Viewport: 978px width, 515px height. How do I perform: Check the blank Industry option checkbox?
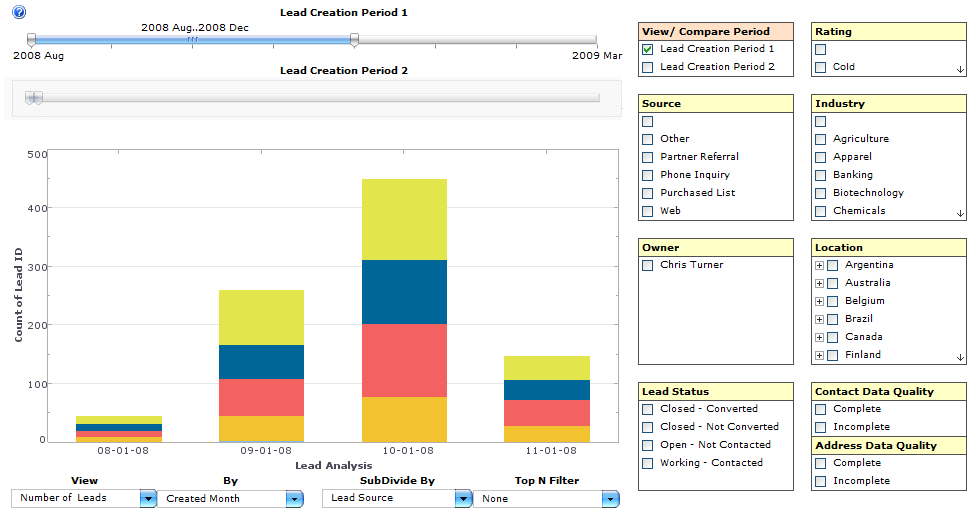pos(820,122)
